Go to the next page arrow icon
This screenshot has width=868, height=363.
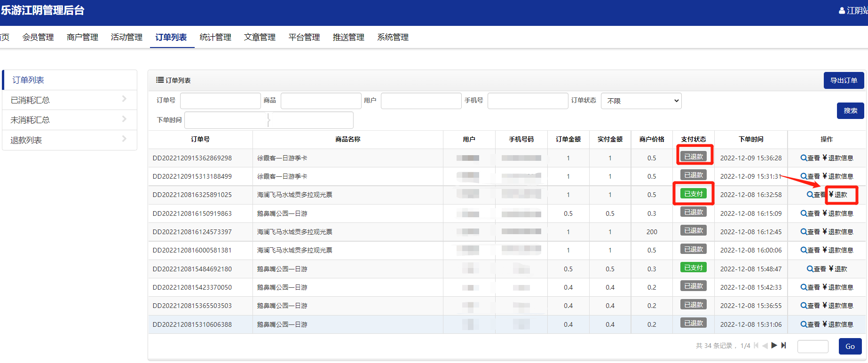tap(774, 346)
